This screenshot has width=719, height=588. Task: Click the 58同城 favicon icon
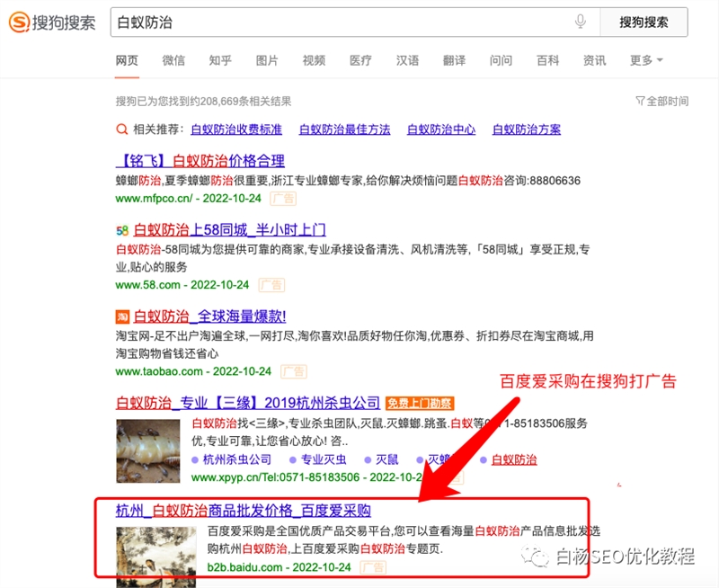122,231
